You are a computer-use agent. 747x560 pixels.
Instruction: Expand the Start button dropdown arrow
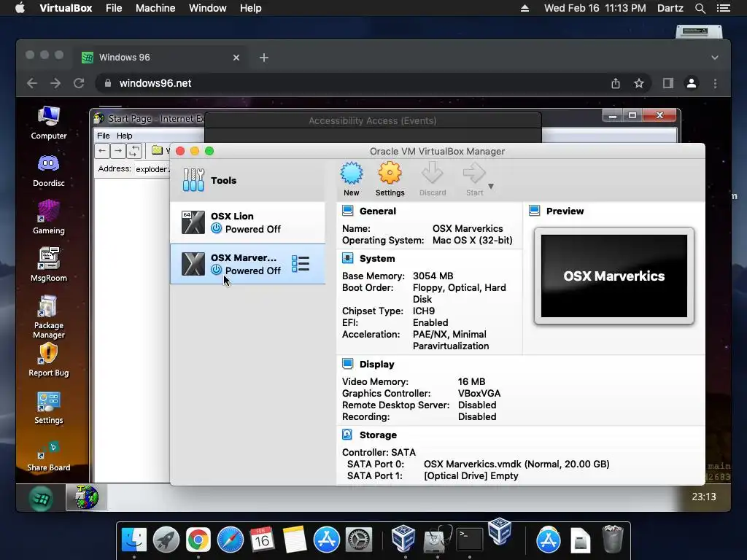coord(491,186)
